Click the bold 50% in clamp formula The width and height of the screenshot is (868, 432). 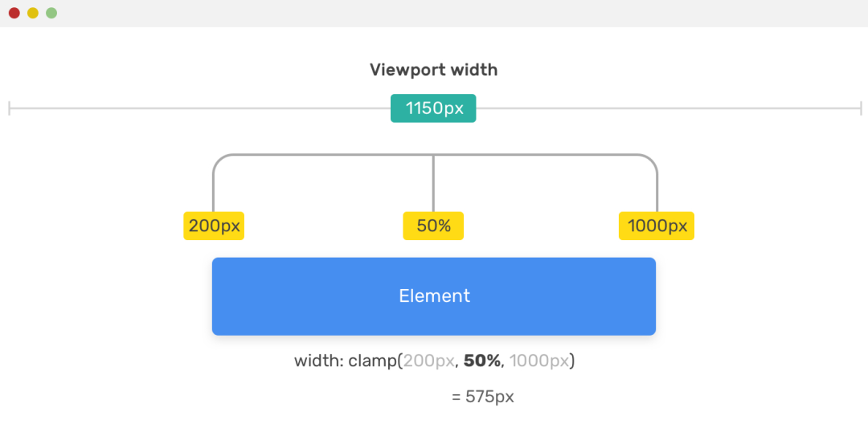coord(482,361)
